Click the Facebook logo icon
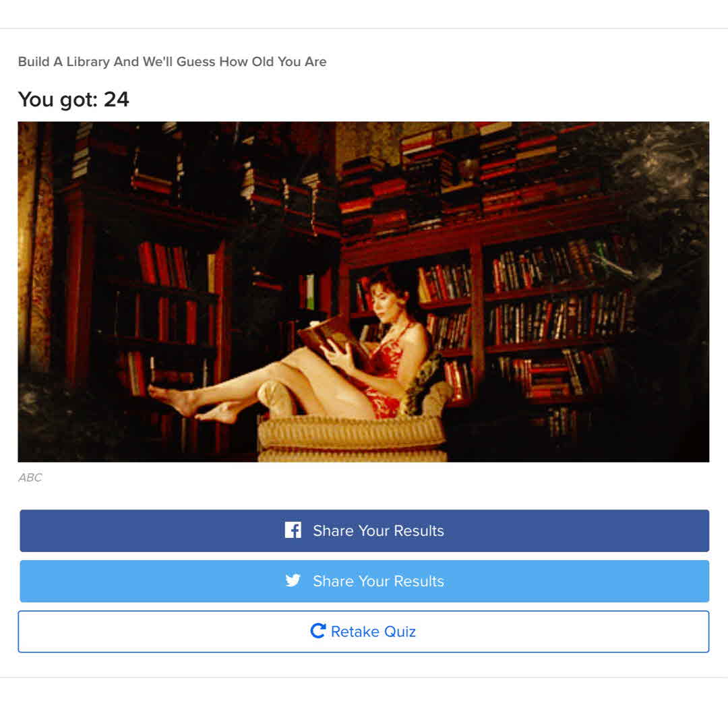728x728 pixels. coord(293,530)
